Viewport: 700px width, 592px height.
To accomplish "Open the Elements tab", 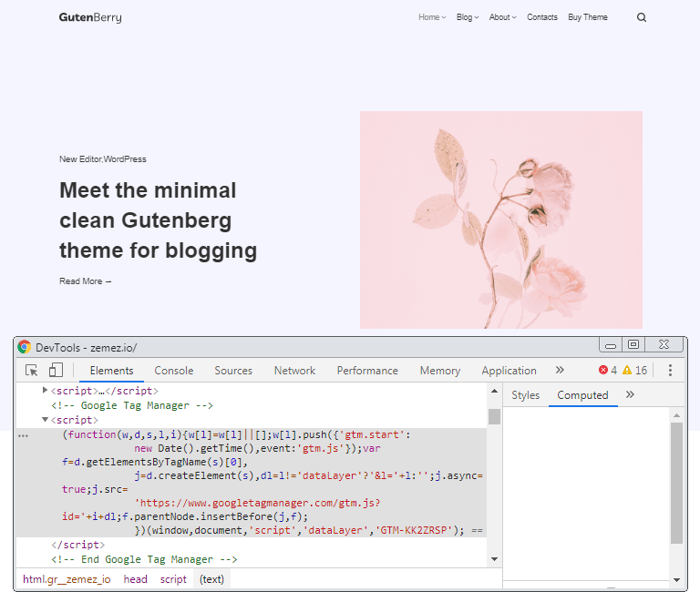I will pos(111,371).
